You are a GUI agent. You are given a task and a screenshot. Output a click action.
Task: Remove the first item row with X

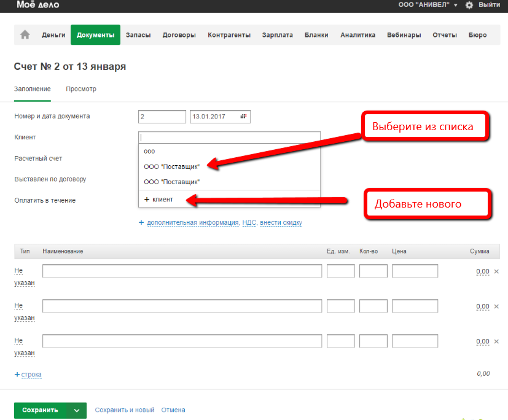496,271
